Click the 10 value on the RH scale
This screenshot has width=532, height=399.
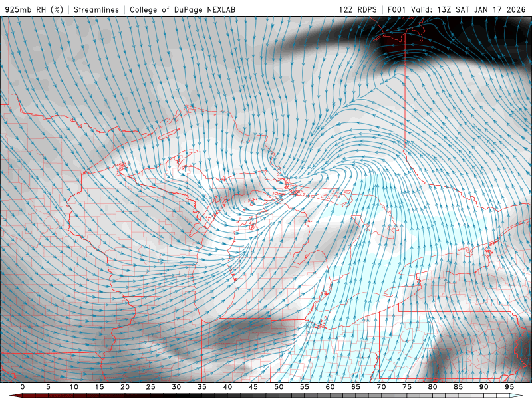(x=74, y=387)
